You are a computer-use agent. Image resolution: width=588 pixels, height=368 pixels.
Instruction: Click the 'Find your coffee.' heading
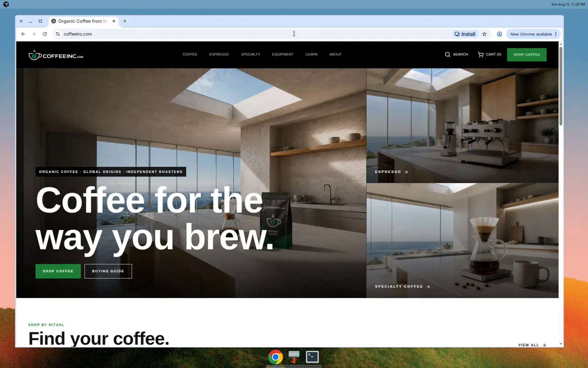99,339
